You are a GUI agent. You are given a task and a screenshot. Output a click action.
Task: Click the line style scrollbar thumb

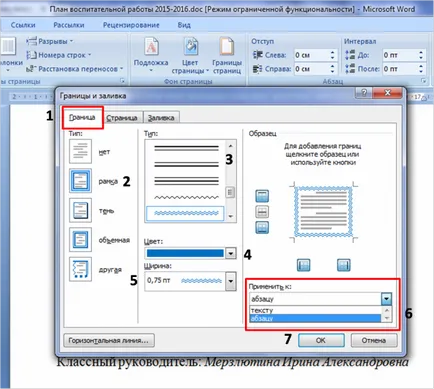(230, 192)
